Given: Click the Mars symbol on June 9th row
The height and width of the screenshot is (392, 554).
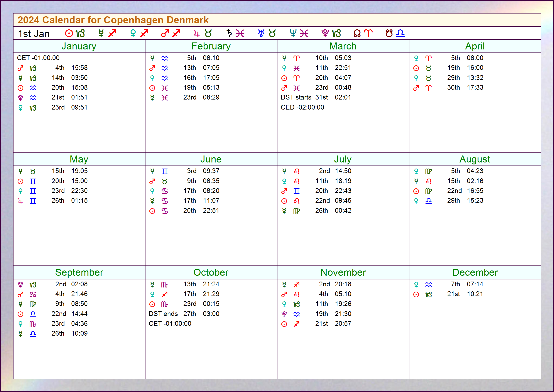Looking at the screenshot, I should pyautogui.click(x=152, y=181).
